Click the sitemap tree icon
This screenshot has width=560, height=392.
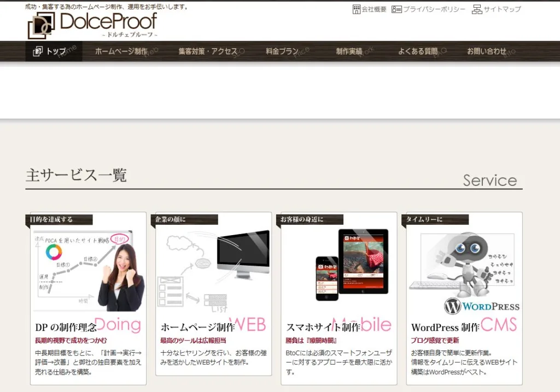click(x=477, y=9)
